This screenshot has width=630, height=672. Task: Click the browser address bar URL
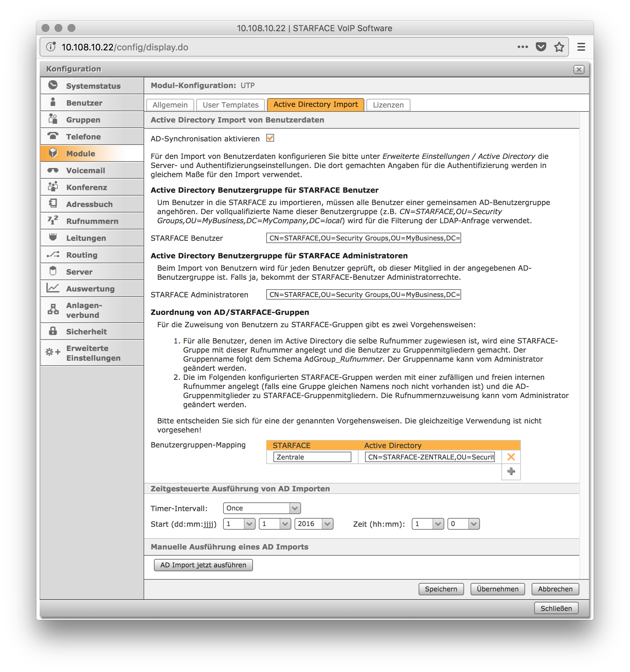click(x=125, y=47)
